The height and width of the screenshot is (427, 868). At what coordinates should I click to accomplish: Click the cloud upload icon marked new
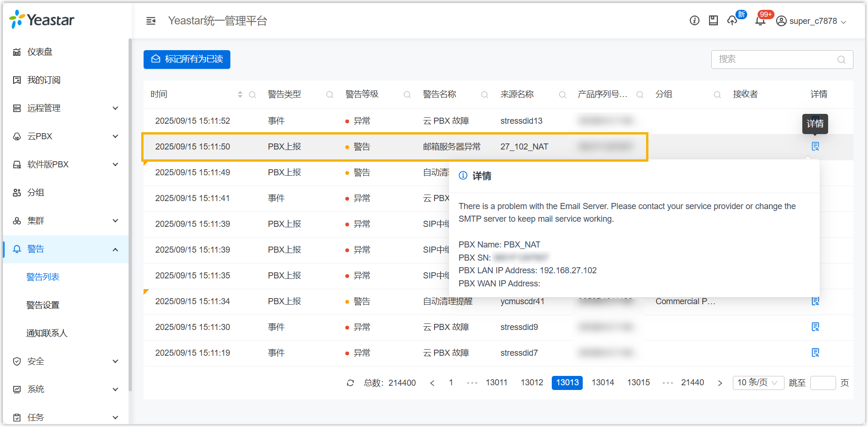(x=732, y=21)
